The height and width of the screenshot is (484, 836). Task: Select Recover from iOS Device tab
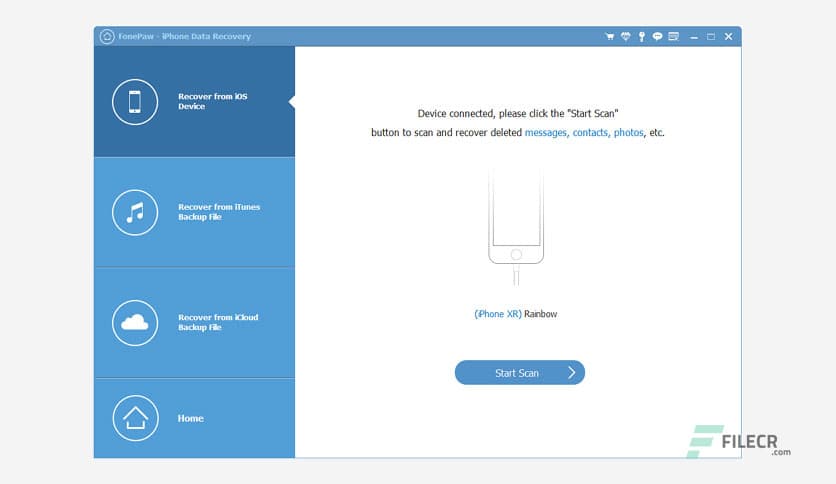[194, 101]
